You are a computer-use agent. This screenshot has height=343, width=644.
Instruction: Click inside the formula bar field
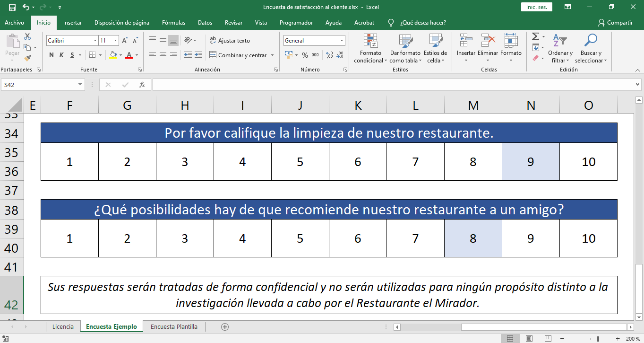coord(392,85)
